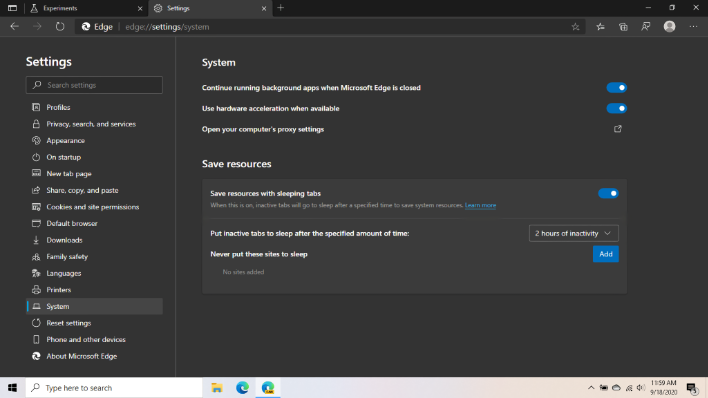Click the Learn more link
The image size is (708, 398).
480,205
